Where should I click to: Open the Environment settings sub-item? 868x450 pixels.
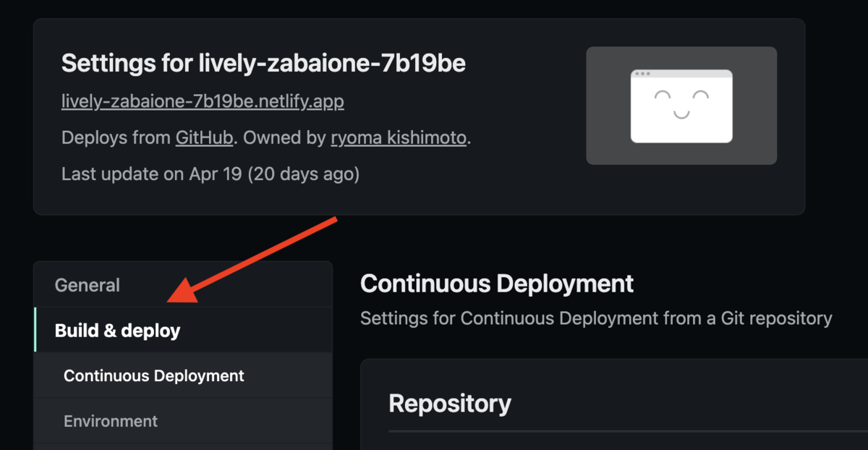111,421
